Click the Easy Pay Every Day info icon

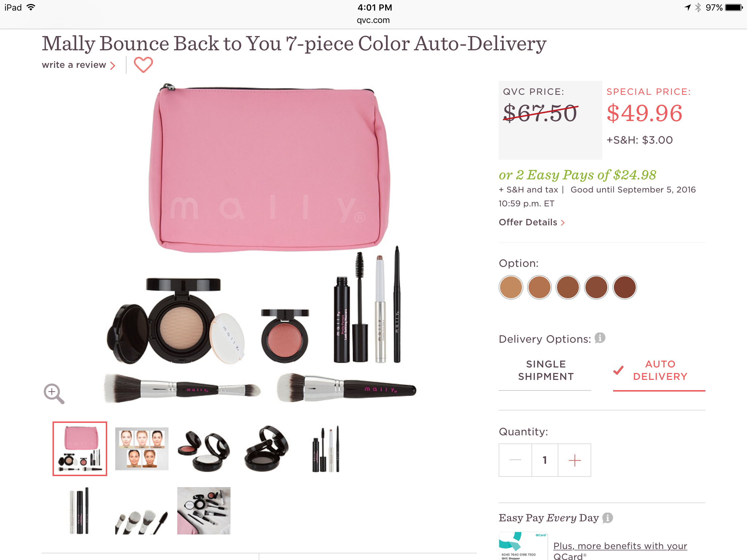click(x=608, y=518)
